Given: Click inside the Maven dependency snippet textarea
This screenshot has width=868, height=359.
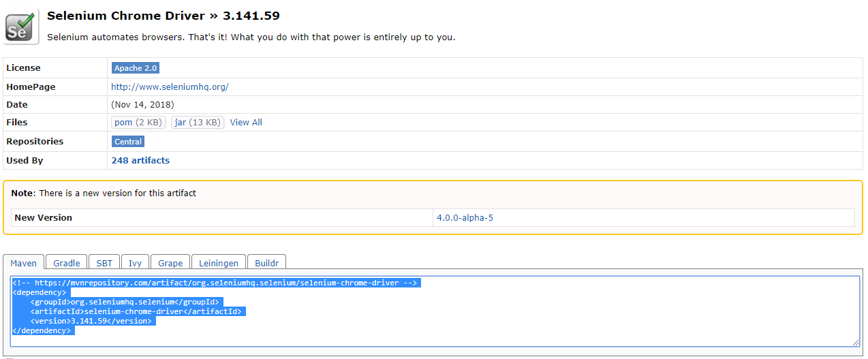Looking at the screenshot, I should [435, 311].
